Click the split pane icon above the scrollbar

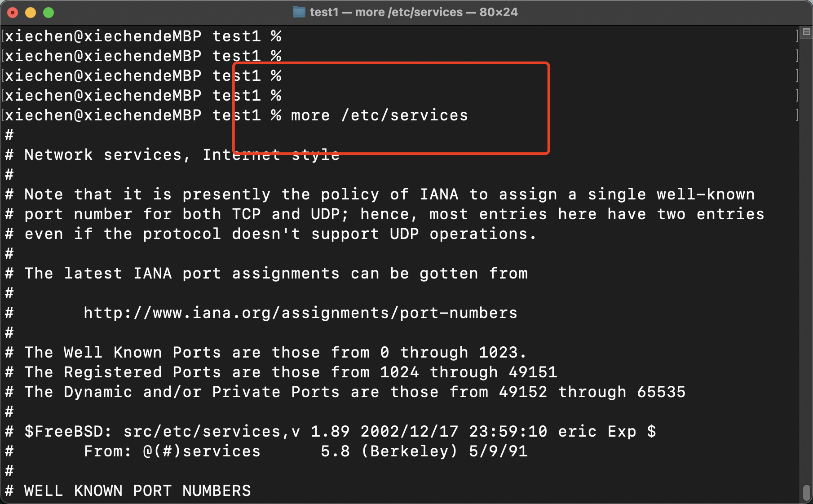806,32
